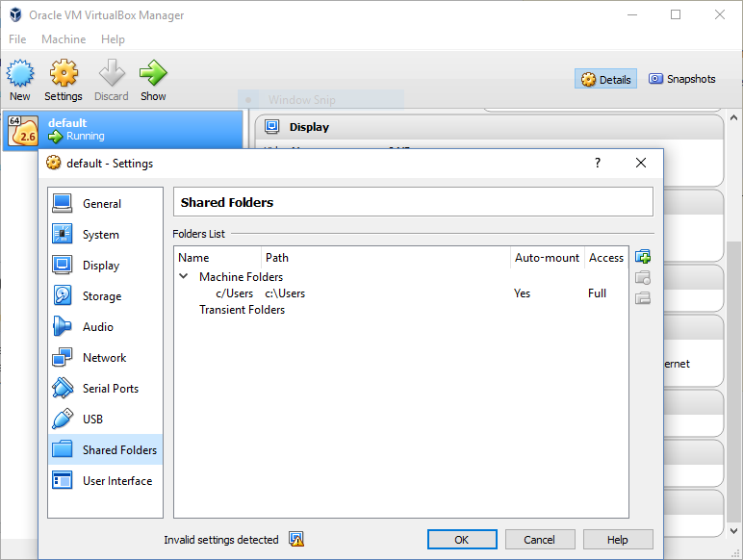Open the System settings category
The width and height of the screenshot is (743, 560).
click(105, 235)
